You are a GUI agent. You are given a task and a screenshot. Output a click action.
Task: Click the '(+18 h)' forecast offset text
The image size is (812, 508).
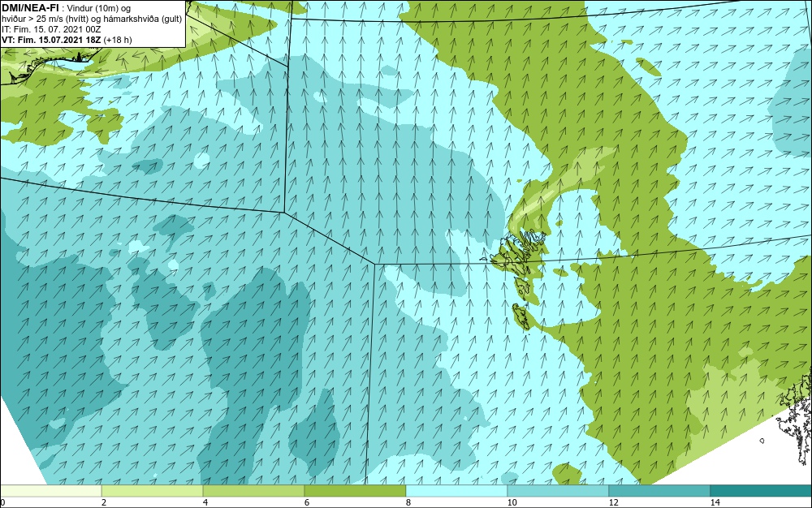pyautogui.click(x=118, y=40)
